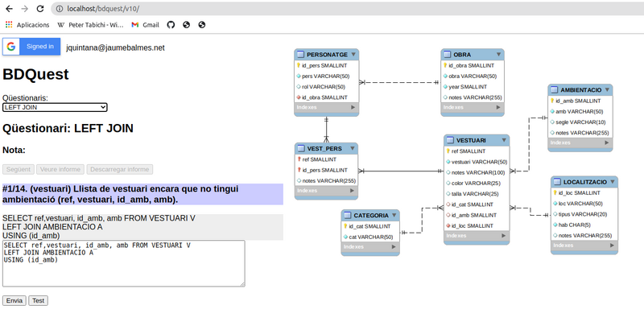Open the Gmail bookmark
Viewport: 644px width, 326px height.
145,25
